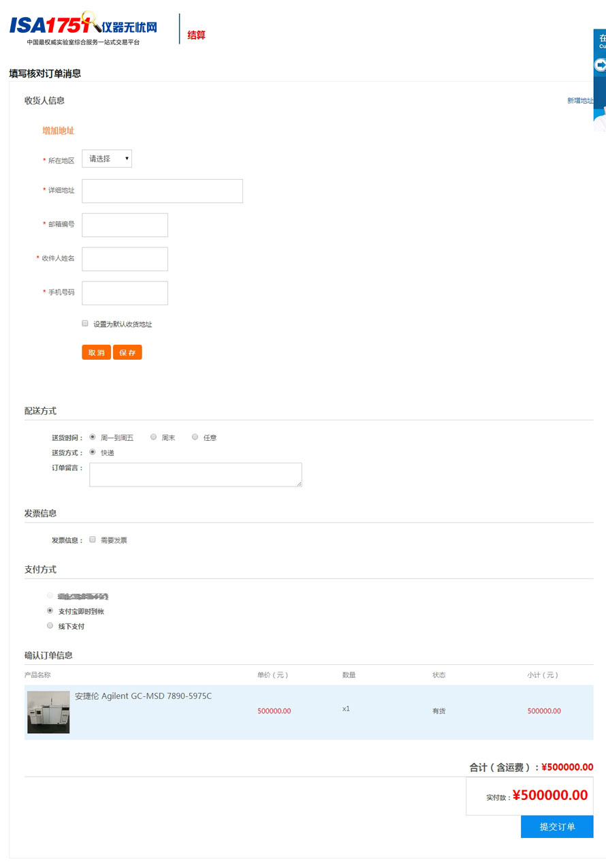Image resolution: width=606 pixels, height=868 pixels.
Task: Click the 取消 cancel button
Action: click(x=95, y=352)
